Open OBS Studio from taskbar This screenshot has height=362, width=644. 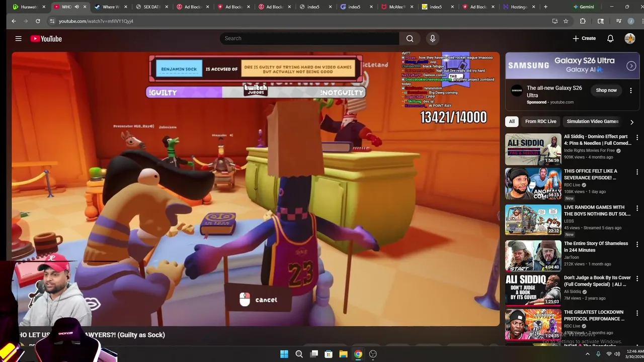(x=373, y=354)
